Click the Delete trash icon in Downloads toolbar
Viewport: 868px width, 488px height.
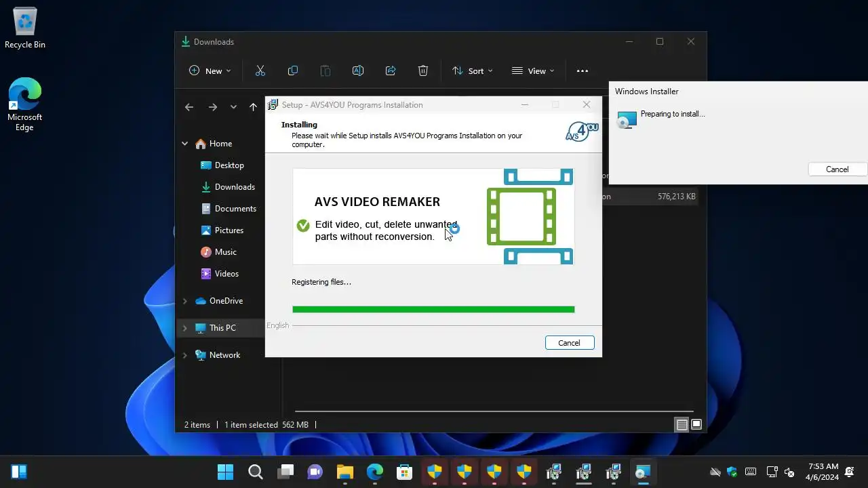tap(423, 70)
